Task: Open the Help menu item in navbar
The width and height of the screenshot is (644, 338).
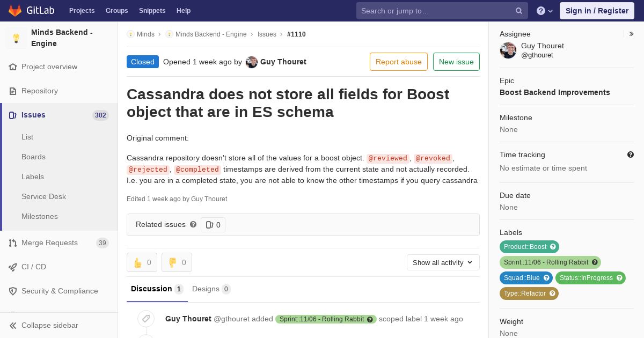Action: click(184, 11)
